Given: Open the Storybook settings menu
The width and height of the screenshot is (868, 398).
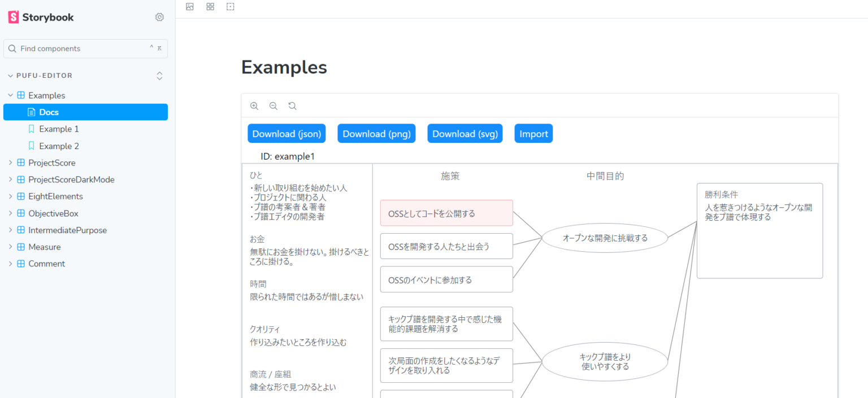Looking at the screenshot, I should tap(159, 17).
